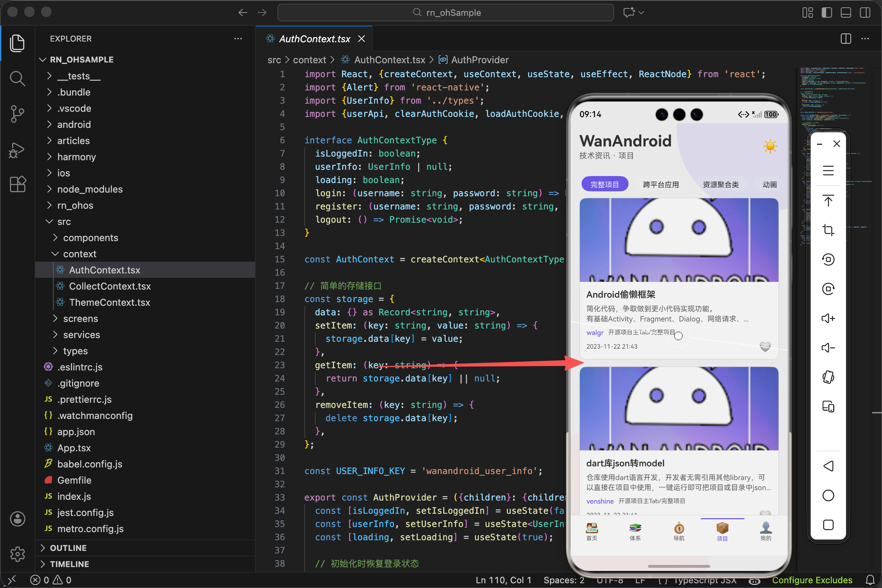Click emulator volume up button

828,318
